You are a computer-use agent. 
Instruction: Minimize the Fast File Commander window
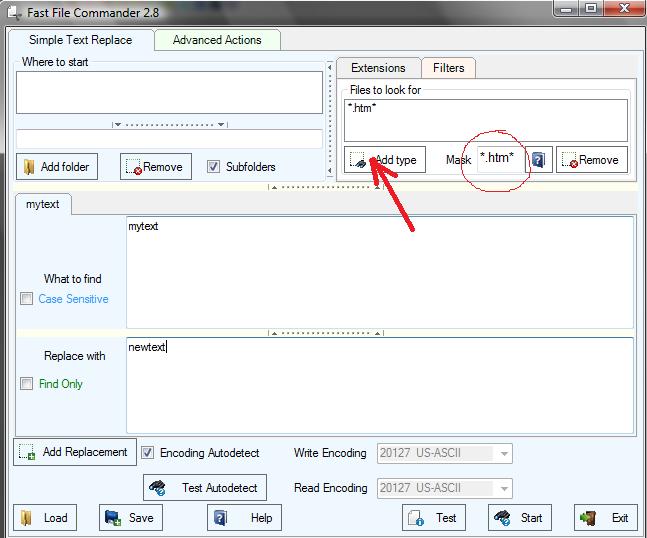click(567, 8)
